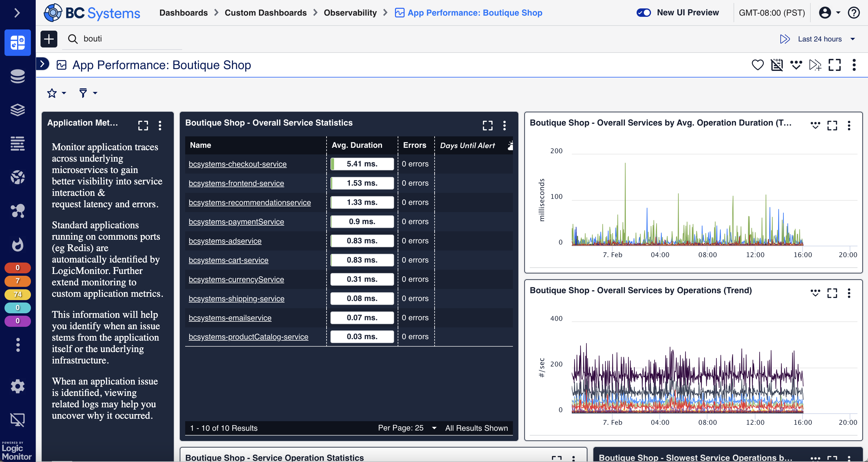The width and height of the screenshot is (868, 462).
Task: Expand the Overall Service Statistics widget to fullscreen
Action: point(488,125)
